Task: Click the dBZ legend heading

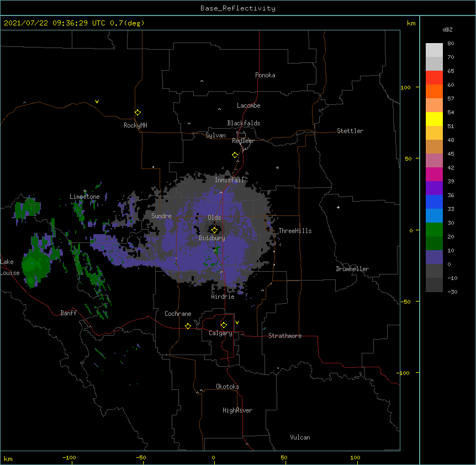Action: coord(447,29)
